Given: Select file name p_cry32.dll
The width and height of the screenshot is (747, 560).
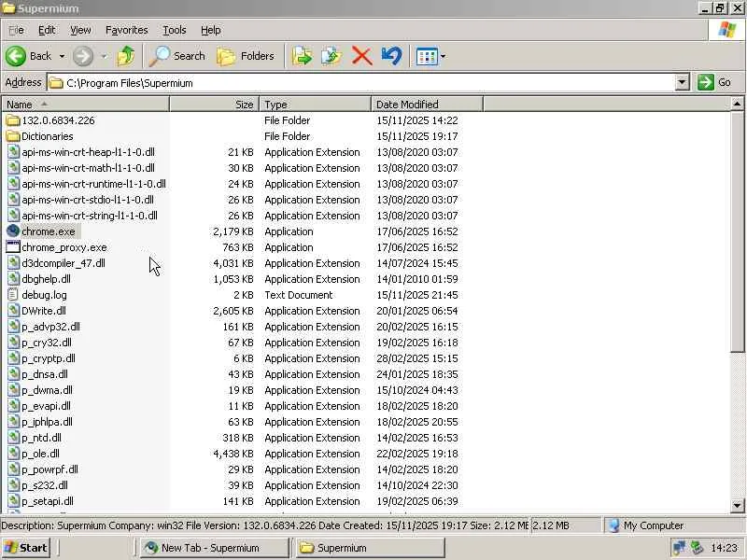Looking at the screenshot, I should tap(47, 343).
